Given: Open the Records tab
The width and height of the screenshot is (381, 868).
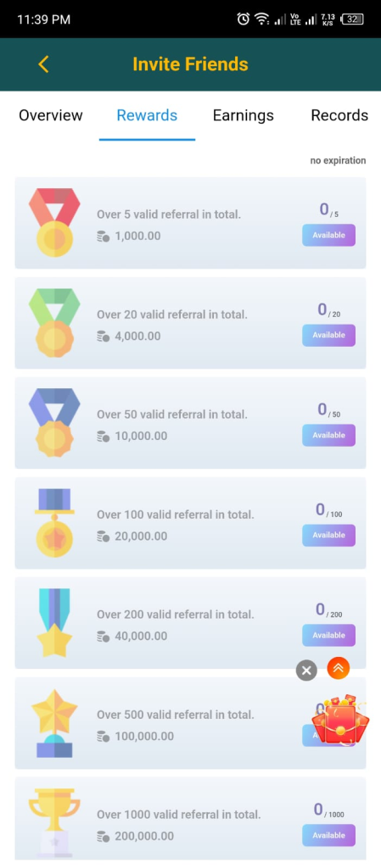Looking at the screenshot, I should (339, 115).
